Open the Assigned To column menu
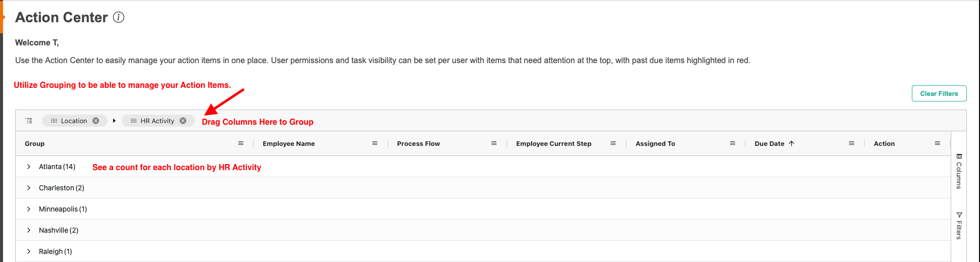The image size is (980, 262). (732, 143)
